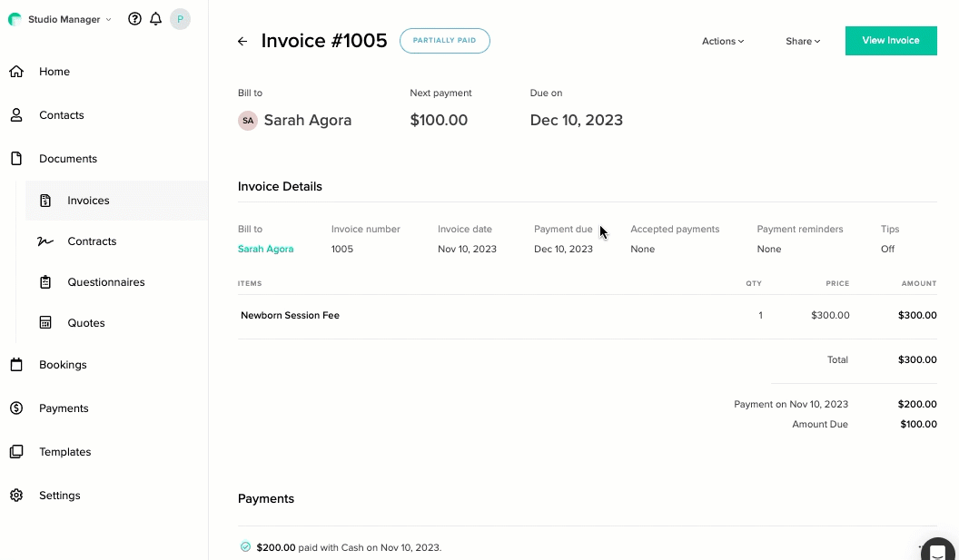959x560 pixels.
Task: Turn on Tips for this invoice
Action: (887, 249)
